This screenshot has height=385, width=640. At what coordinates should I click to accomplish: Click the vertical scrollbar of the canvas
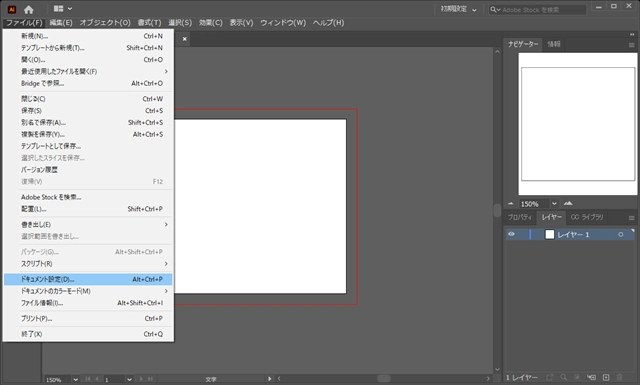497,210
